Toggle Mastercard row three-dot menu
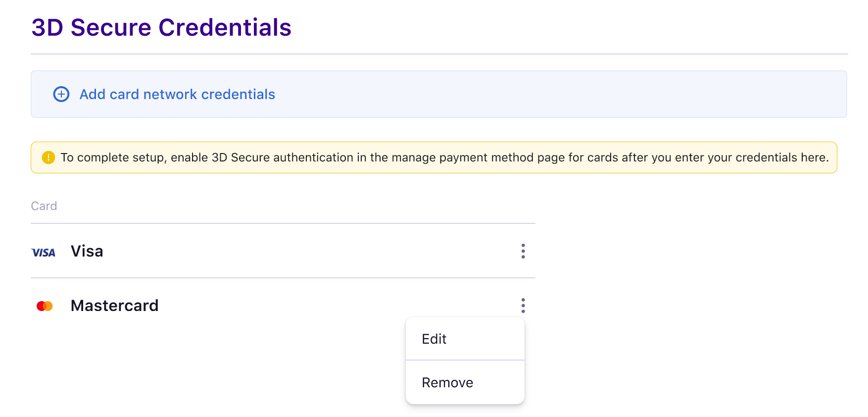 (x=523, y=306)
